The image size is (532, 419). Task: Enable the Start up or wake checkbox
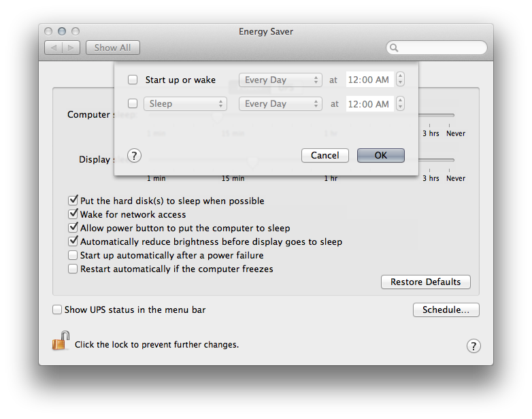tap(133, 80)
